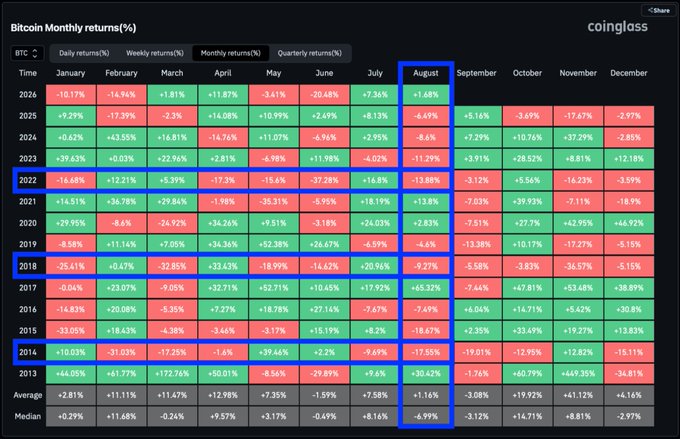The image size is (680, 439).
Task: Click the -20.48% June 2026 cell
Action: tap(324, 95)
